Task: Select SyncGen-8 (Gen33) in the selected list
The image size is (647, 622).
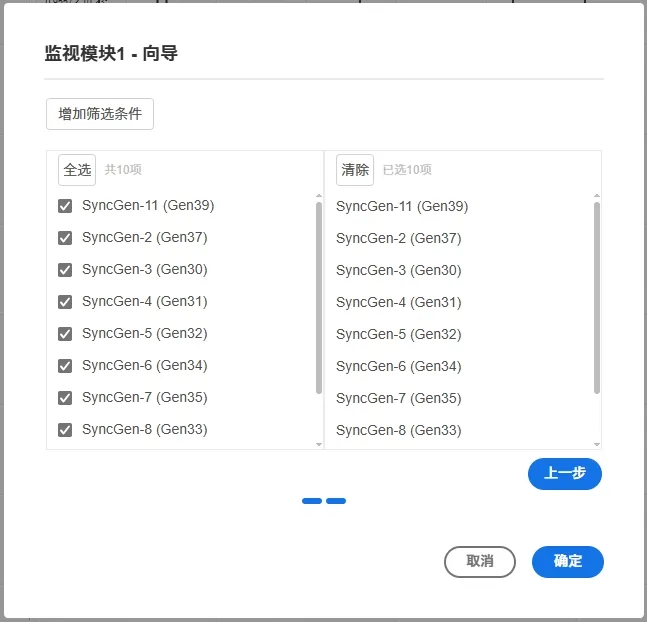Action: 399,430
